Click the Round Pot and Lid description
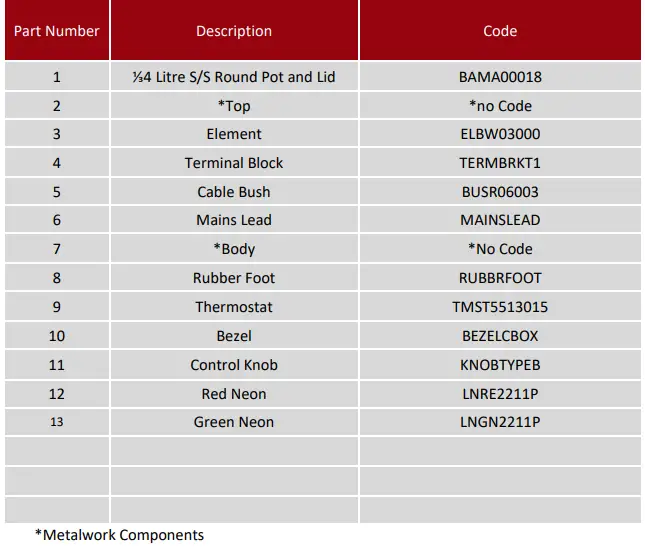This screenshot has width=645, height=548. [x=234, y=77]
